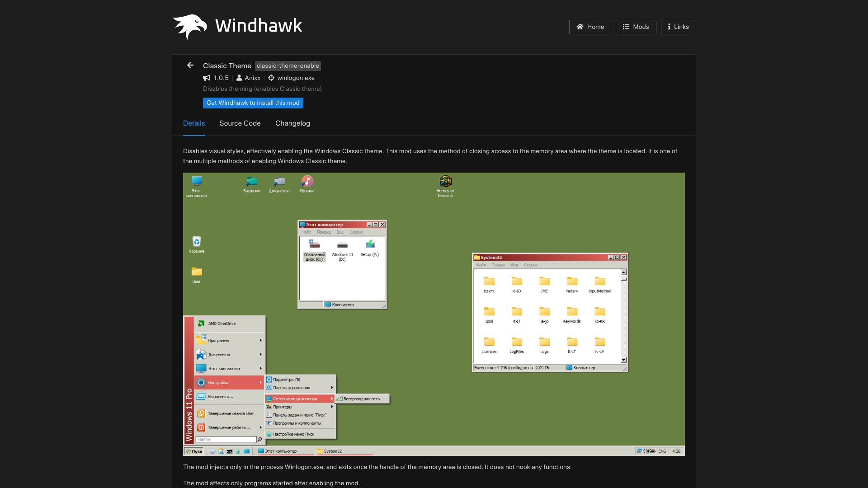Open the Home page button
868x488 pixels.
tap(590, 27)
